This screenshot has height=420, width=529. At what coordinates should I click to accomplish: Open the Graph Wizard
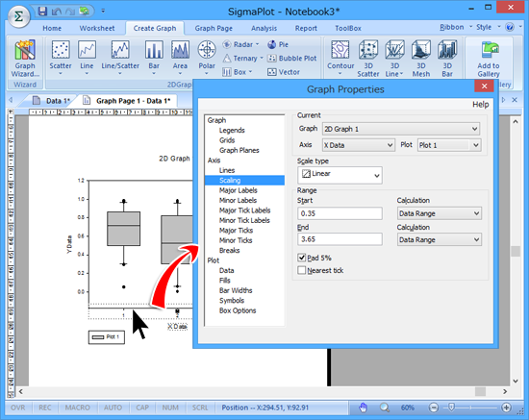pyautogui.click(x=25, y=59)
